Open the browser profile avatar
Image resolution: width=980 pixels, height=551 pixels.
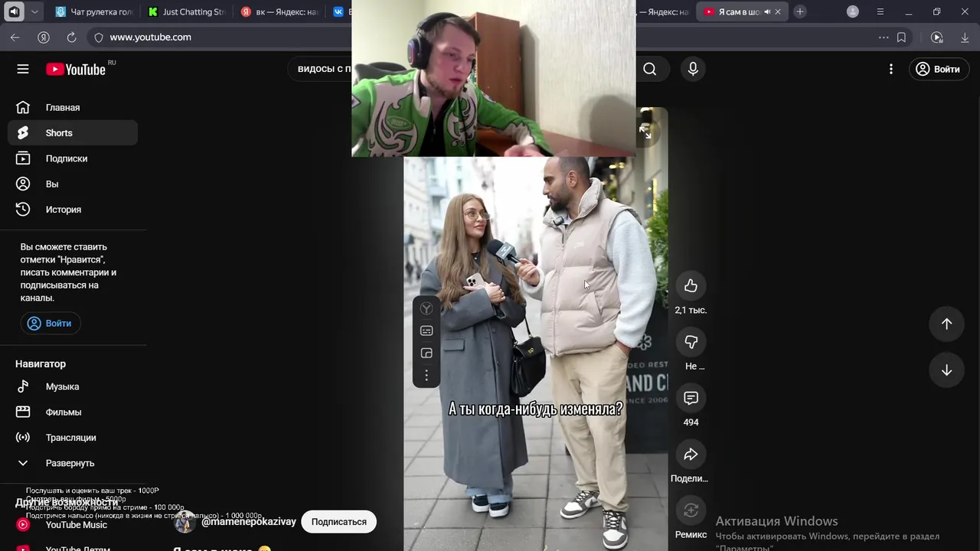point(853,11)
